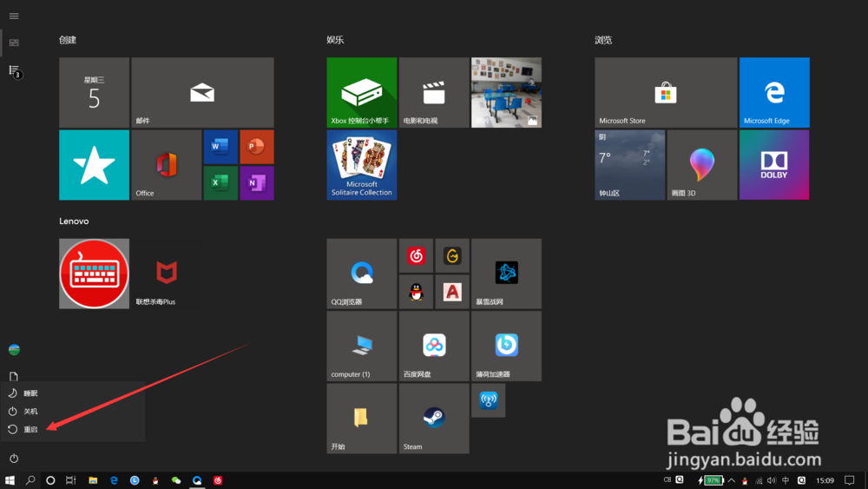
Task: Open the blue wireless signal small tile
Action: tap(488, 400)
